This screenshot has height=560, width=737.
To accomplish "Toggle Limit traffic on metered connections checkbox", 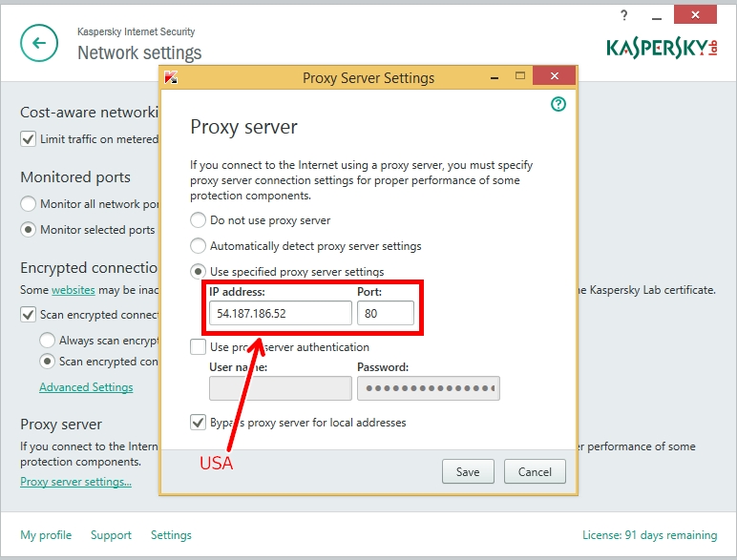I will tap(29, 139).
